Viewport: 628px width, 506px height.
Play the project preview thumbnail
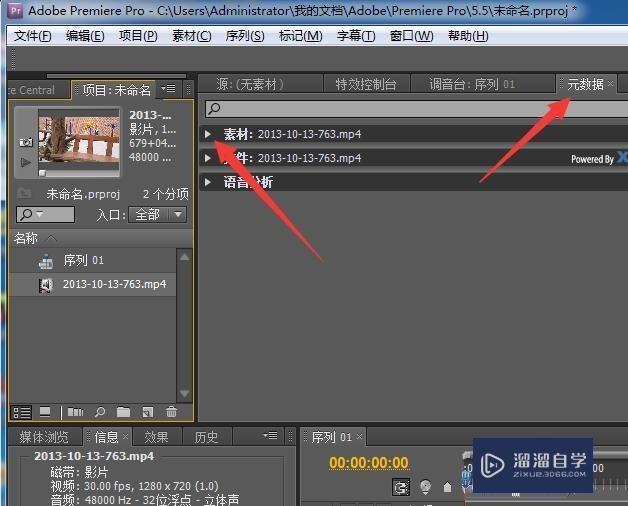coord(26,162)
